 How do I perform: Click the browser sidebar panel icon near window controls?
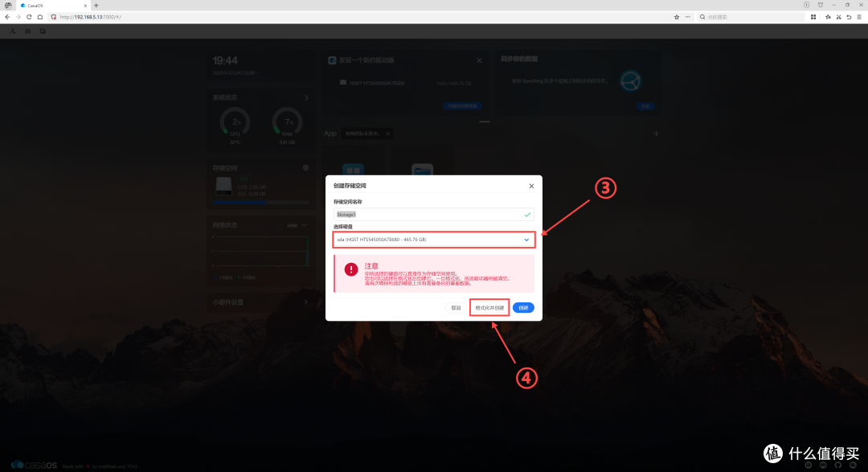[x=807, y=5]
